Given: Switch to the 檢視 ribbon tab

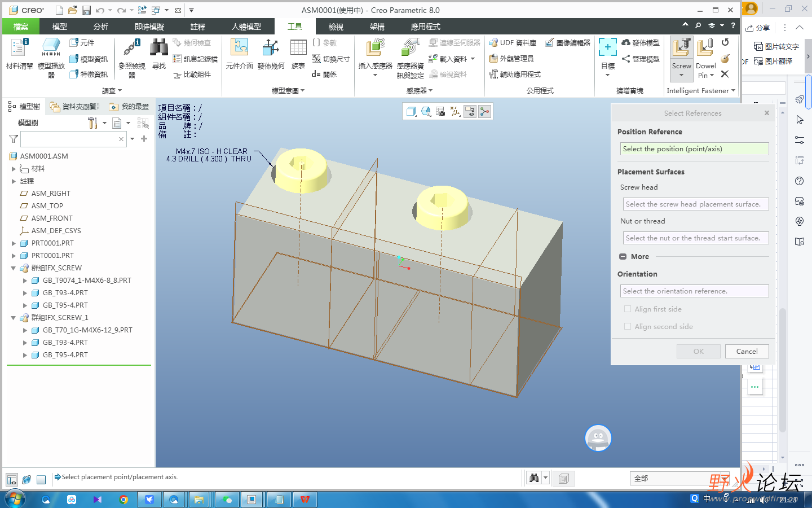Looking at the screenshot, I should point(336,27).
